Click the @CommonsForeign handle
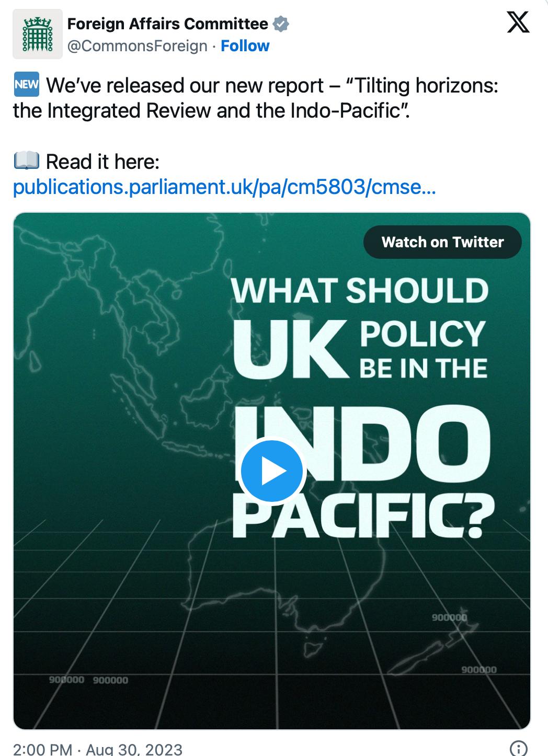Image resolution: width=548 pixels, height=756 pixels. (x=138, y=46)
